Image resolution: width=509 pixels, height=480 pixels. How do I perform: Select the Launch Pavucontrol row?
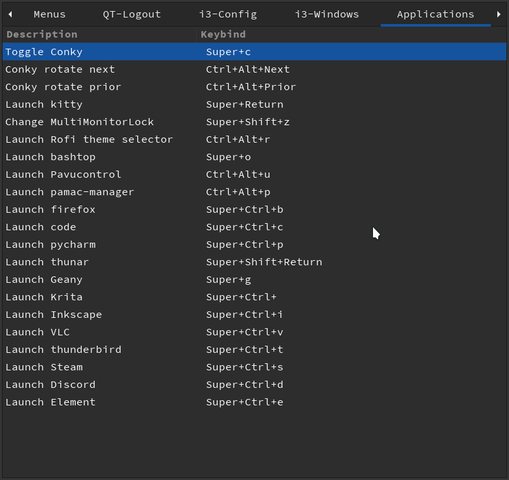[x=254, y=174]
